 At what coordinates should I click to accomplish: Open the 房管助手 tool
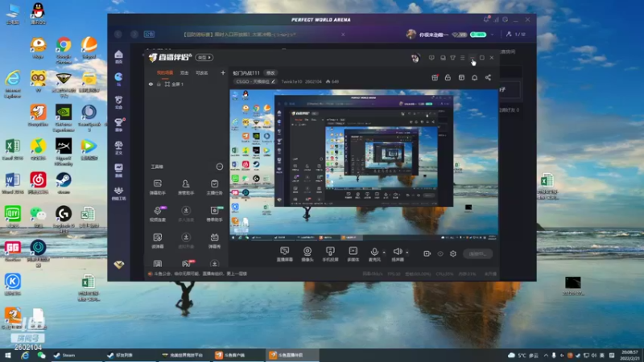coord(186,187)
